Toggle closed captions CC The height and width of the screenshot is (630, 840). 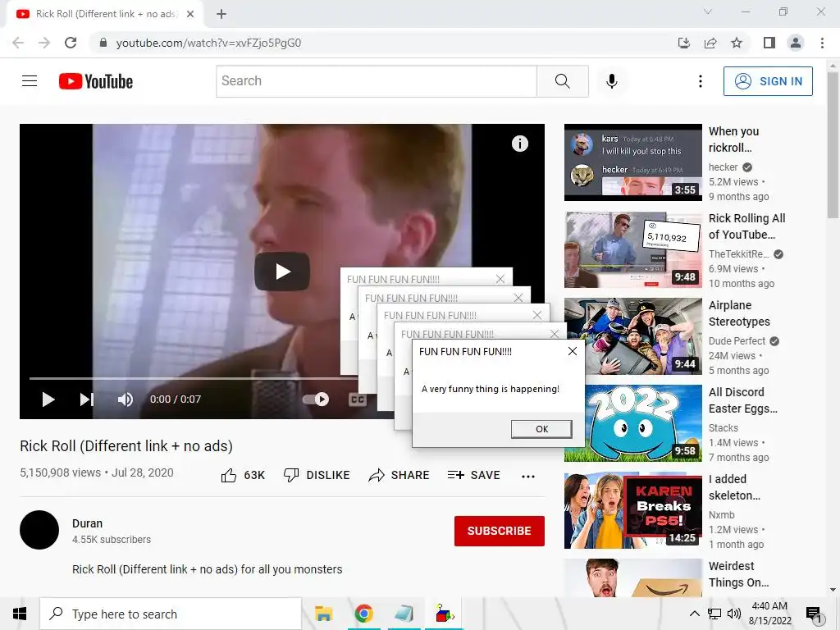[358, 399]
